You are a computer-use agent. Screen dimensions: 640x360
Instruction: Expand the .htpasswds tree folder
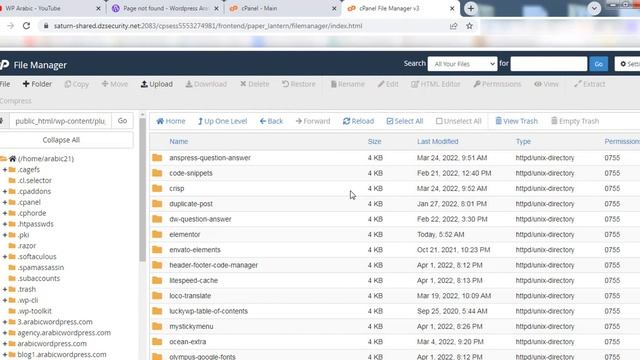coord(5,224)
